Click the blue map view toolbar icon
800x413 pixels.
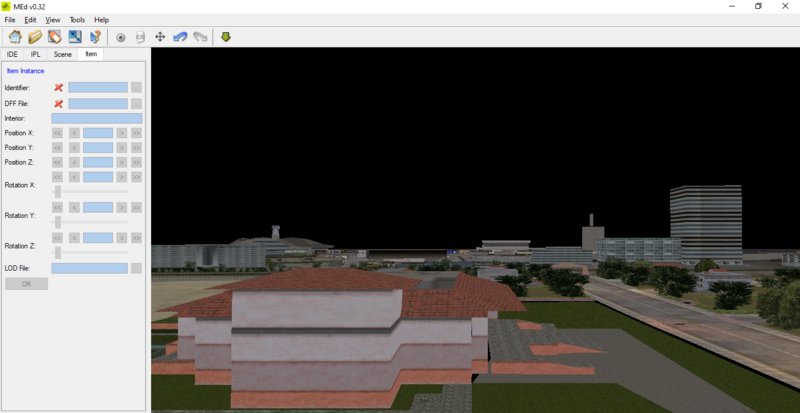[75, 37]
